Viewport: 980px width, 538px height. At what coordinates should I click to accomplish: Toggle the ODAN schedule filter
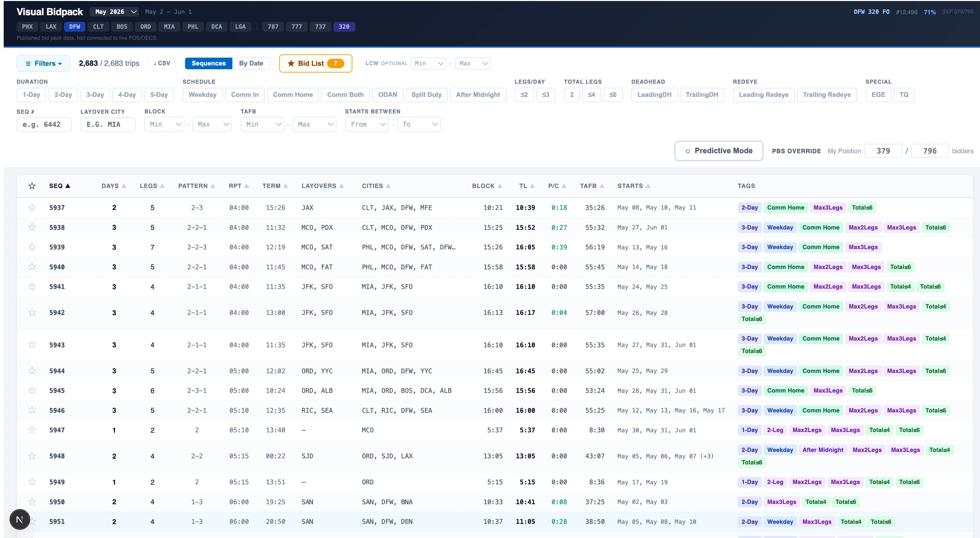pos(387,95)
